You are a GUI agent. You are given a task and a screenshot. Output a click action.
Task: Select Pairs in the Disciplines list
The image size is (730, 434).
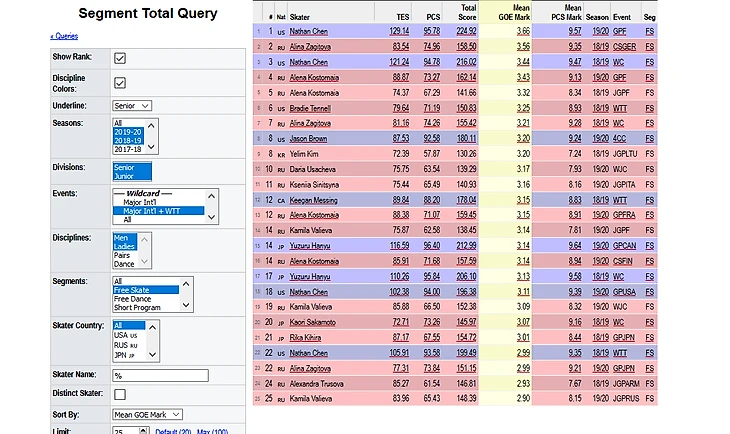tap(124, 254)
